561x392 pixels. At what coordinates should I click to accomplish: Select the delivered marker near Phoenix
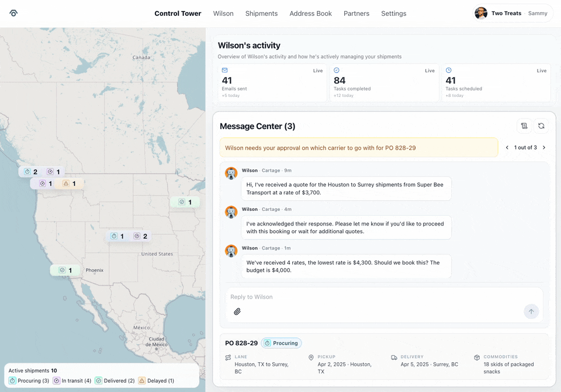(65, 270)
